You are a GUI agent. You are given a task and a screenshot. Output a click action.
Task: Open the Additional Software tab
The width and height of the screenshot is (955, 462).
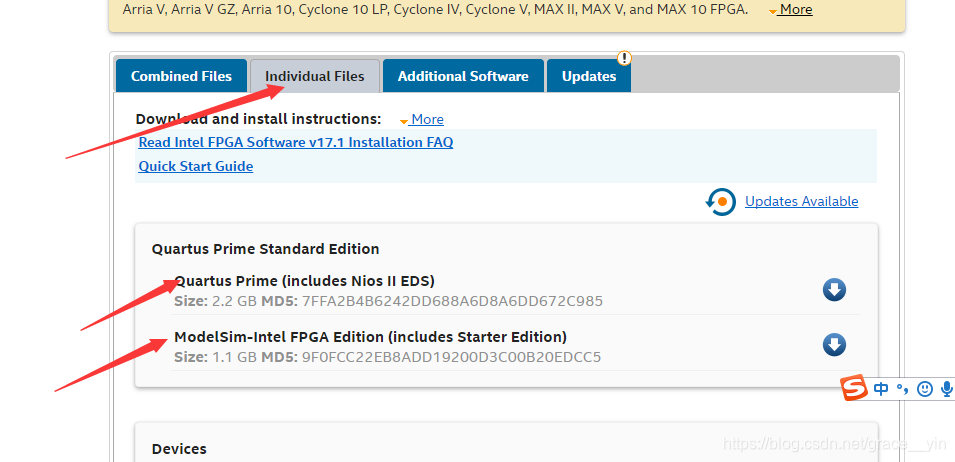pyautogui.click(x=463, y=76)
